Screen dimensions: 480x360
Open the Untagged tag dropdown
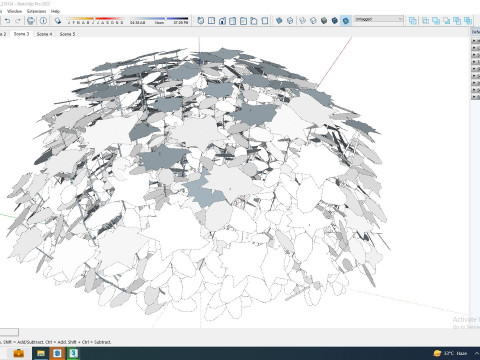click(x=378, y=19)
